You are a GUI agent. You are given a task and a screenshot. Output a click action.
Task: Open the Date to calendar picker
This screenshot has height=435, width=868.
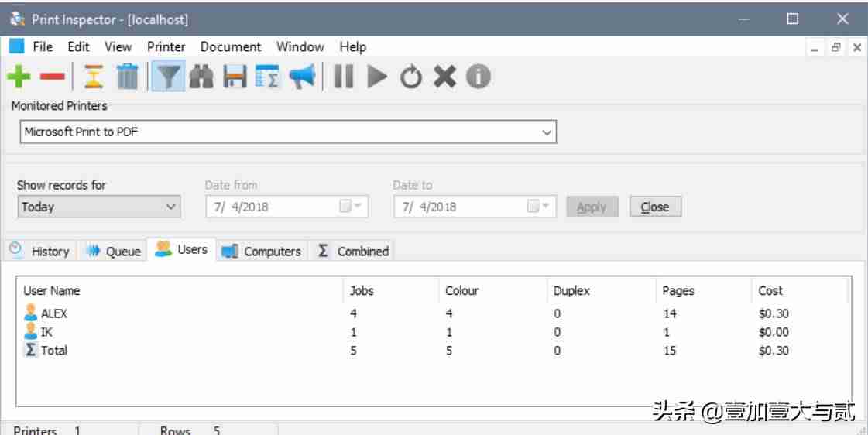(x=538, y=207)
